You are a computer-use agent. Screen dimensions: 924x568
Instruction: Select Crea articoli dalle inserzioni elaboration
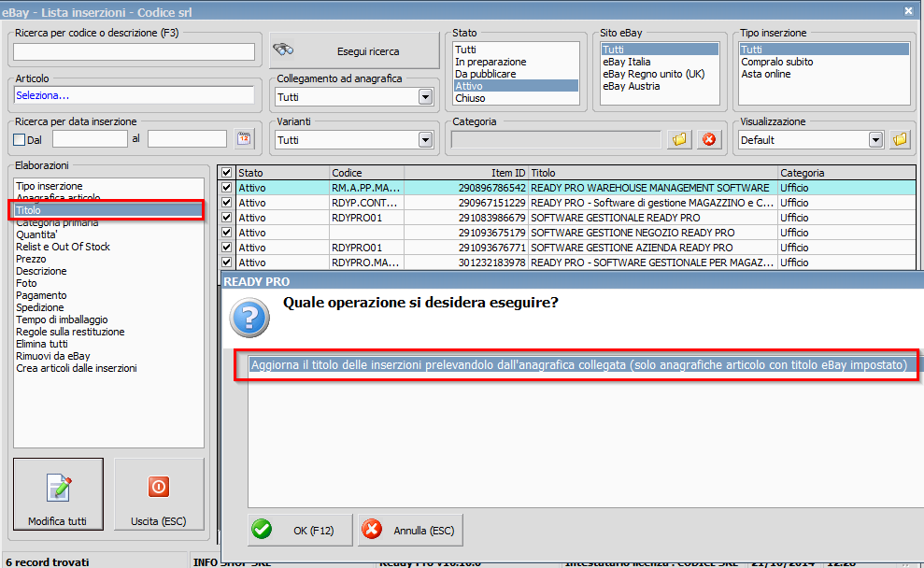(x=108, y=368)
